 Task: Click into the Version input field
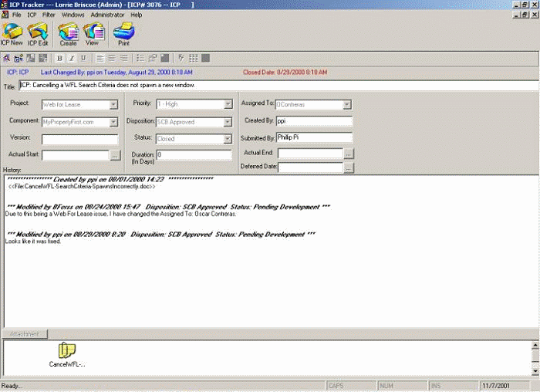pyautogui.click(x=79, y=139)
